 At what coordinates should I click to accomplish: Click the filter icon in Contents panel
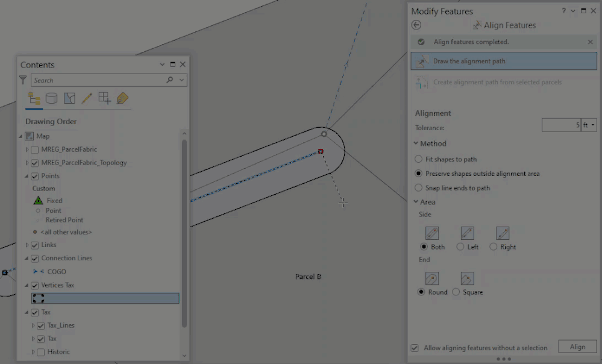(x=22, y=80)
